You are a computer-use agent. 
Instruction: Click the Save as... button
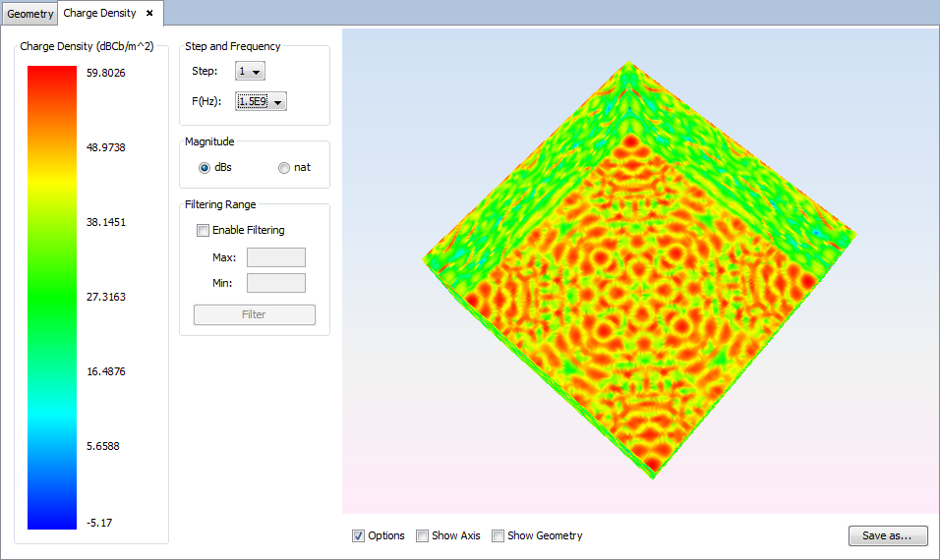(887, 536)
